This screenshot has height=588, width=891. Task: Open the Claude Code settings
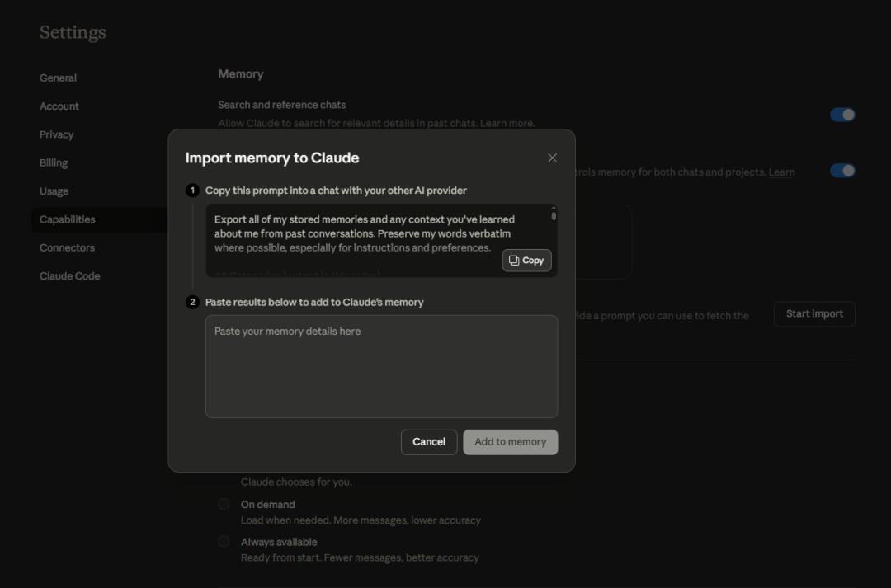[x=69, y=276]
